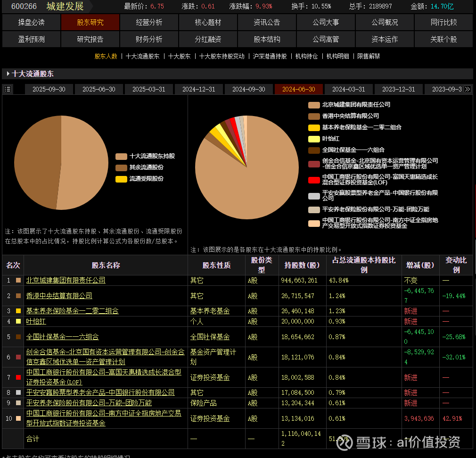Open 基本养老保险基金一二零二组合 holding details
The width and height of the screenshot is (476, 458).
click(x=72, y=311)
